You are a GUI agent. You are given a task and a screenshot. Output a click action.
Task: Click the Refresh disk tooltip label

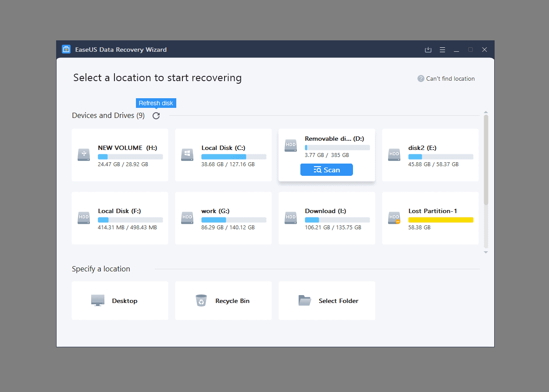(x=156, y=103)
